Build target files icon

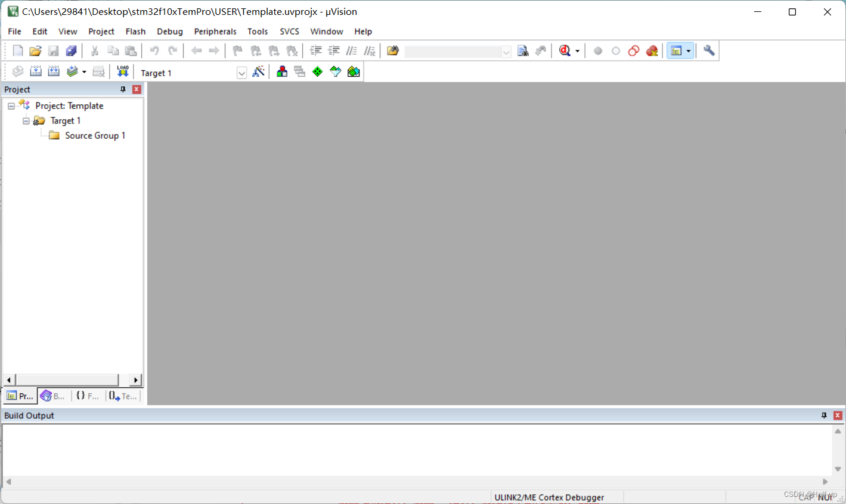point(36,71)
